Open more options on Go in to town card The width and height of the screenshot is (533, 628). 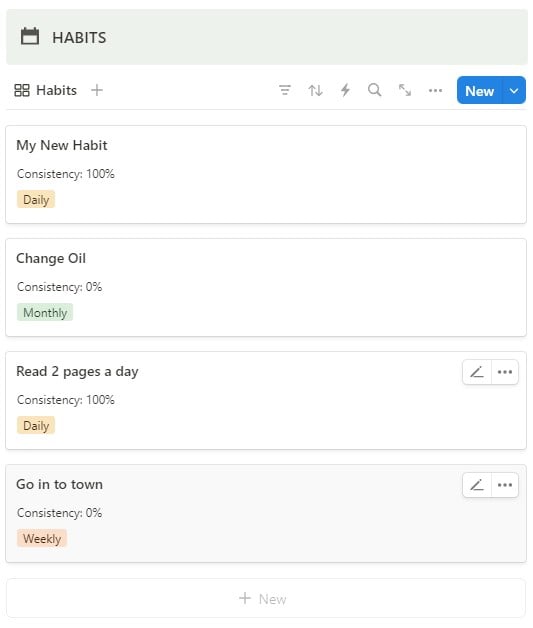(x=505, y=485)
